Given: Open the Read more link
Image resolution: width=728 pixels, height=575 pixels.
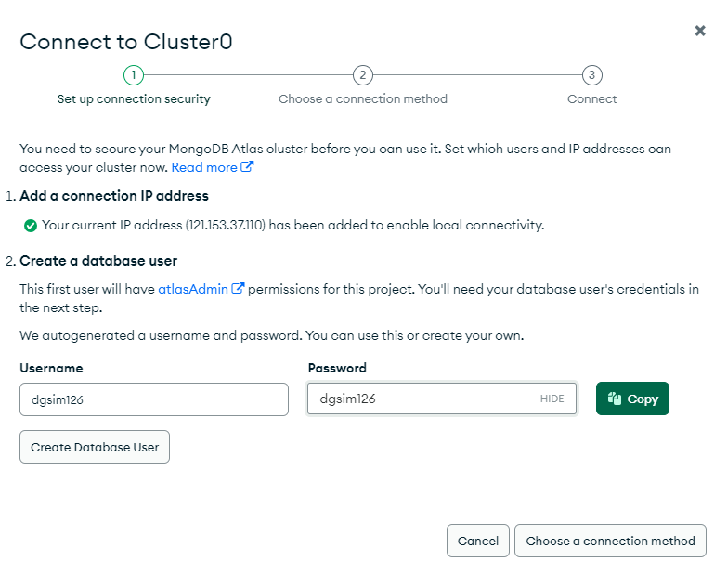Looking at the screenshot, I should (204, 167).
